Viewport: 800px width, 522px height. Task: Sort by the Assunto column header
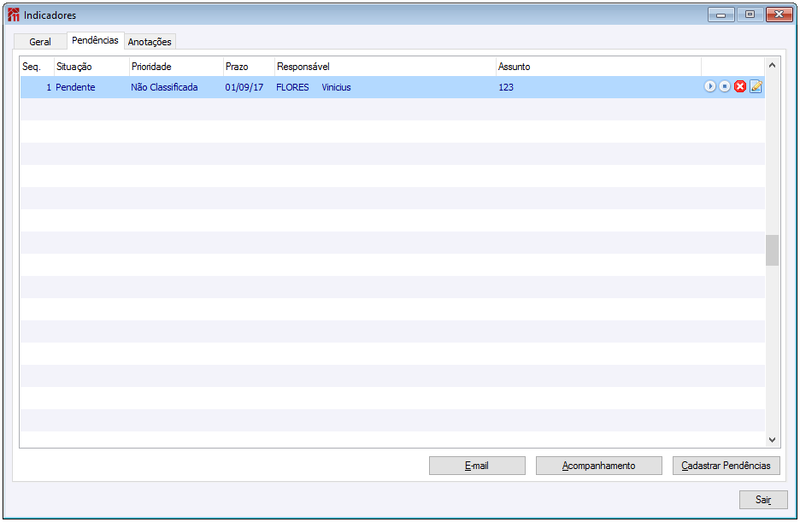coord(598,67)
